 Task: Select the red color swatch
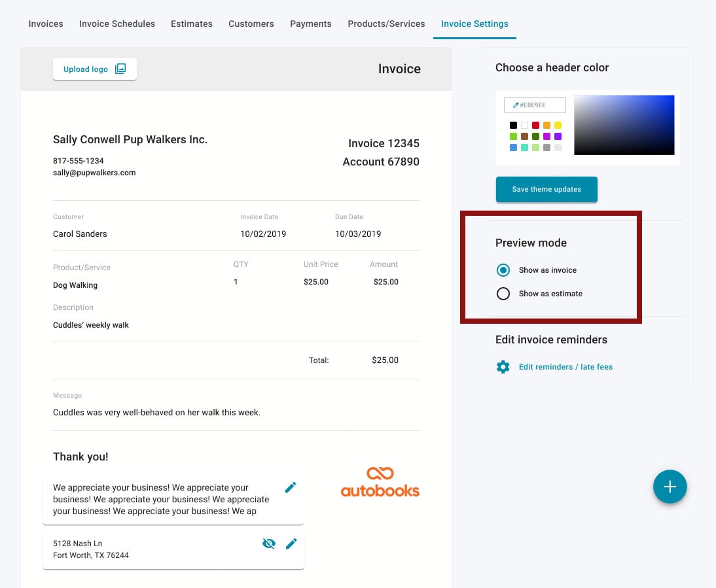(x=535, y=126)
